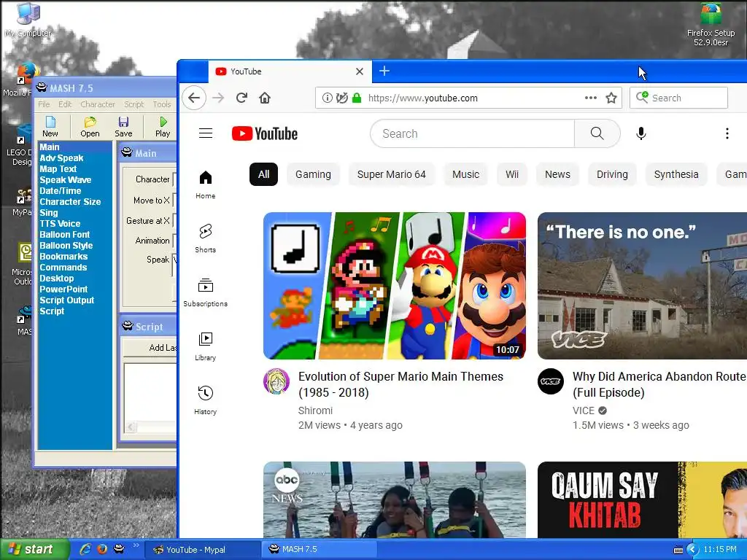Open the Script menu in MASH

coord(134,104)
